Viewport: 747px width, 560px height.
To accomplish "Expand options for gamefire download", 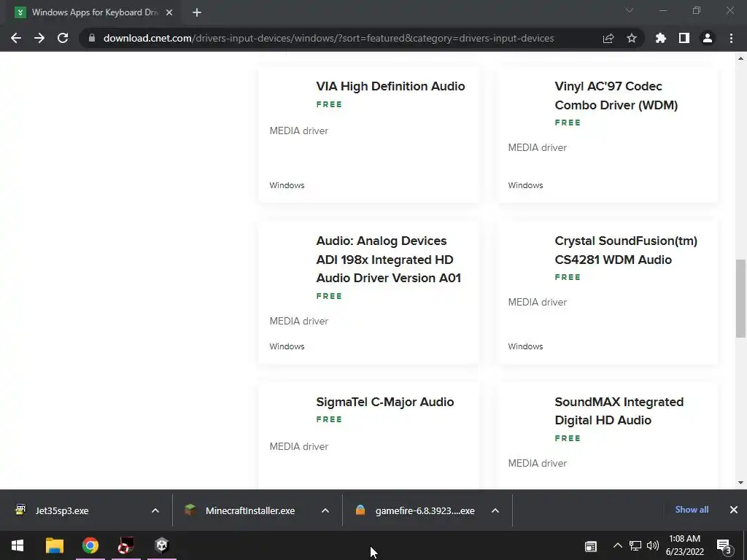I will [495, 510].
